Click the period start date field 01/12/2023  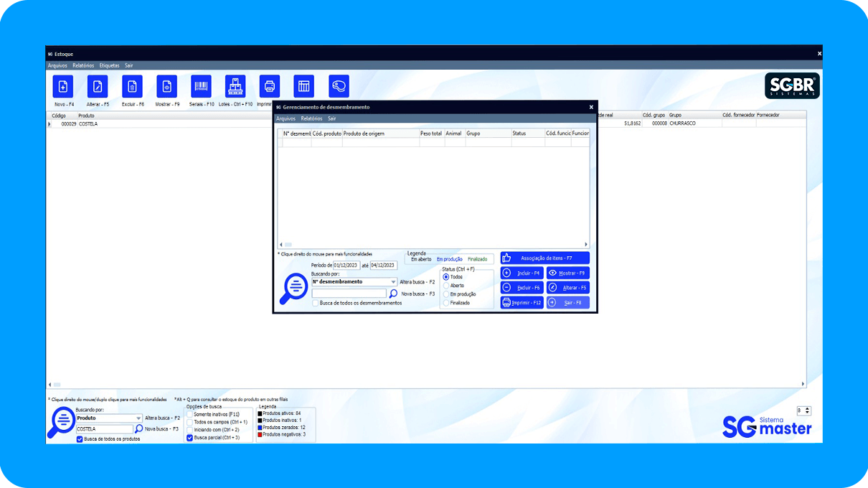point(346,266)
